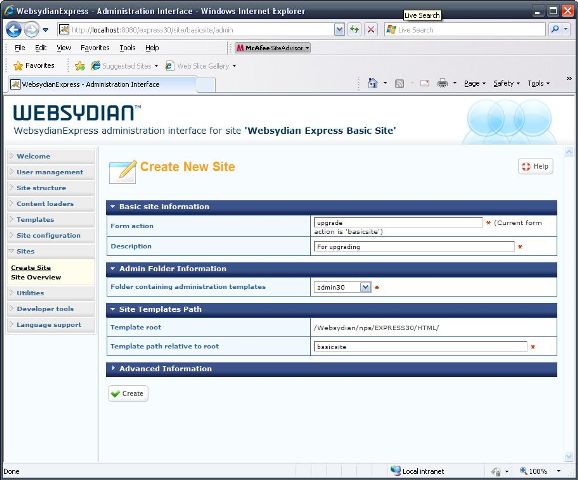Click the Read Mail icon
Screen dimensions: 578x480
coord(424,84)
